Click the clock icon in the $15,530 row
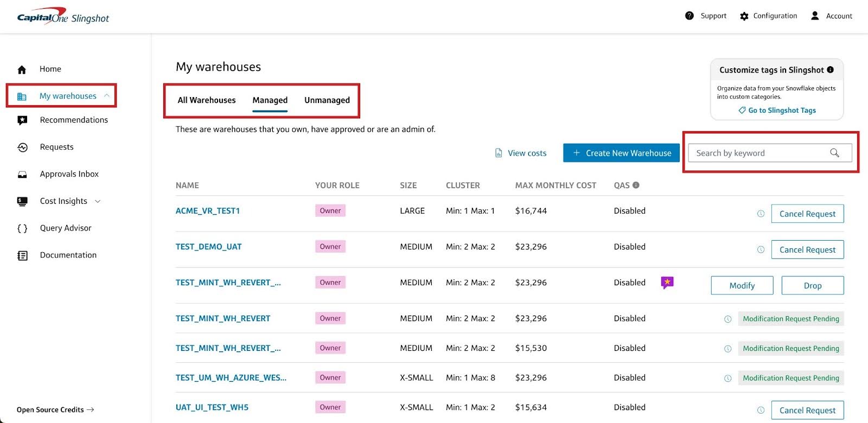This screenshot has height=423, width=868. [x=728, y=349]
